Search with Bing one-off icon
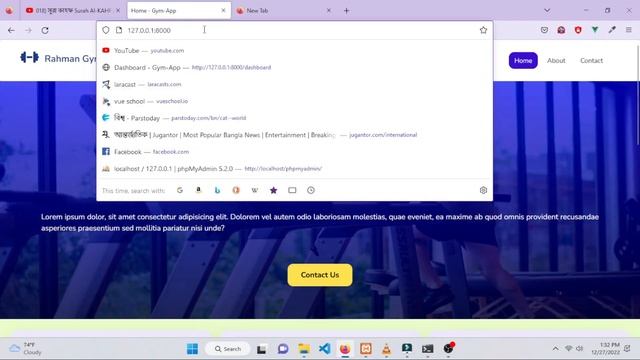Screen dimensions: 640x360 click(217, 190)
